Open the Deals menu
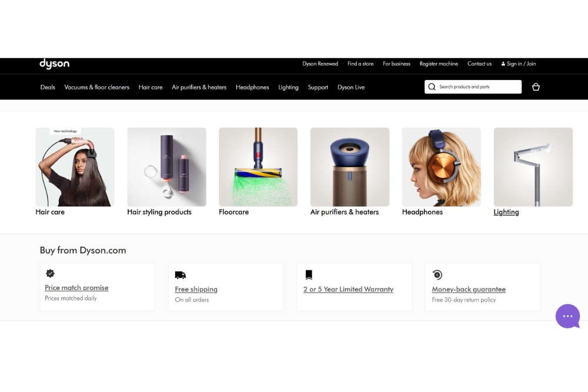This screenshot has width=588, height=392. point(48,88)
